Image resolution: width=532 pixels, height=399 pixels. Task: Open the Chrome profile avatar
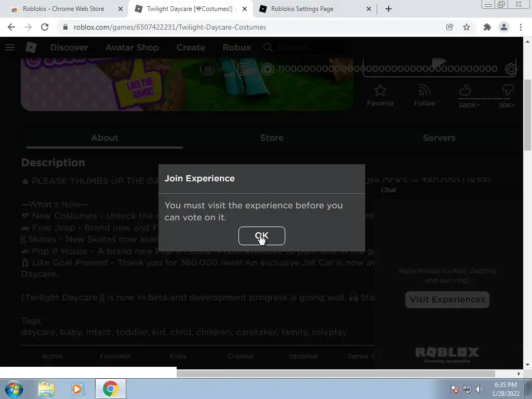point(504,27)
